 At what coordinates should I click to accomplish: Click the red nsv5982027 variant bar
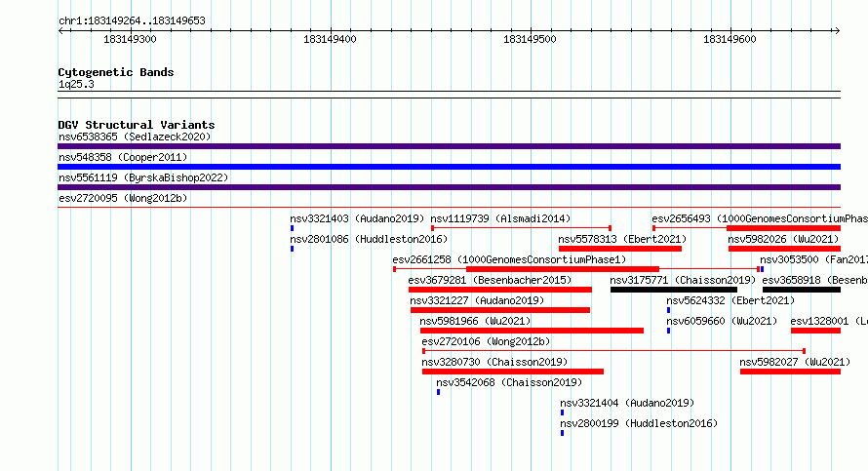tap(791, 372)
